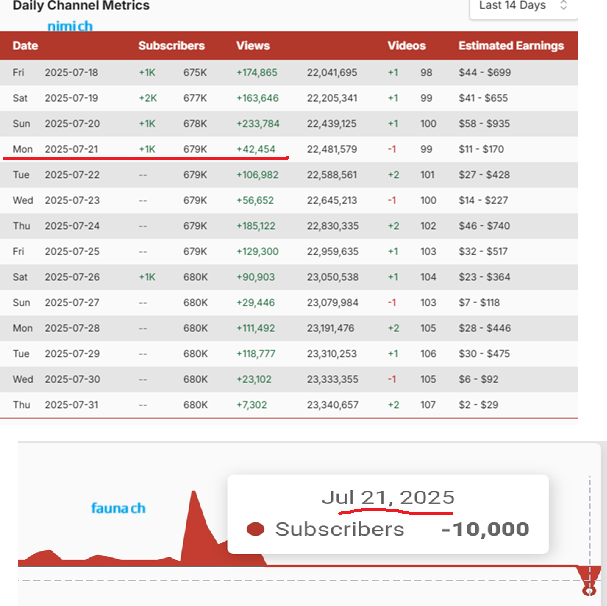Click earnings $46 - $740
The image size is (607, 606).
(x=484, y=226)
